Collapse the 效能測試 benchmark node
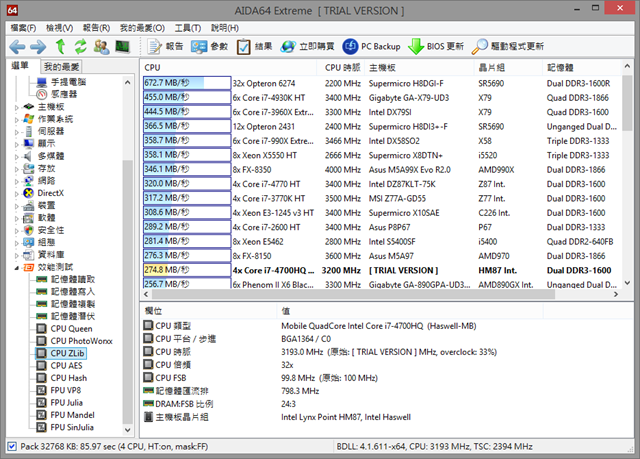This screenshot has width=640, height=459. (17, 268)
